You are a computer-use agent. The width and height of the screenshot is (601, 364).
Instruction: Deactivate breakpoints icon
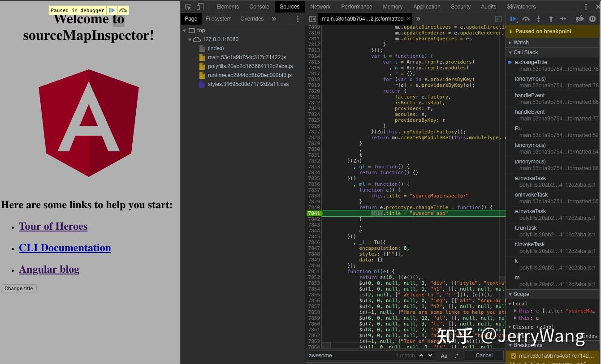pos(579,19)
